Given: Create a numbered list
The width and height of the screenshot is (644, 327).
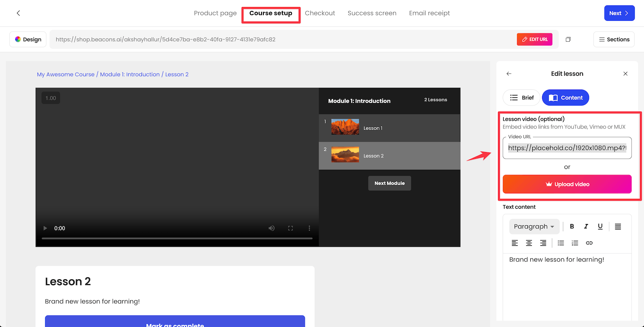Looking at the screenshot, I should [575, 243].
